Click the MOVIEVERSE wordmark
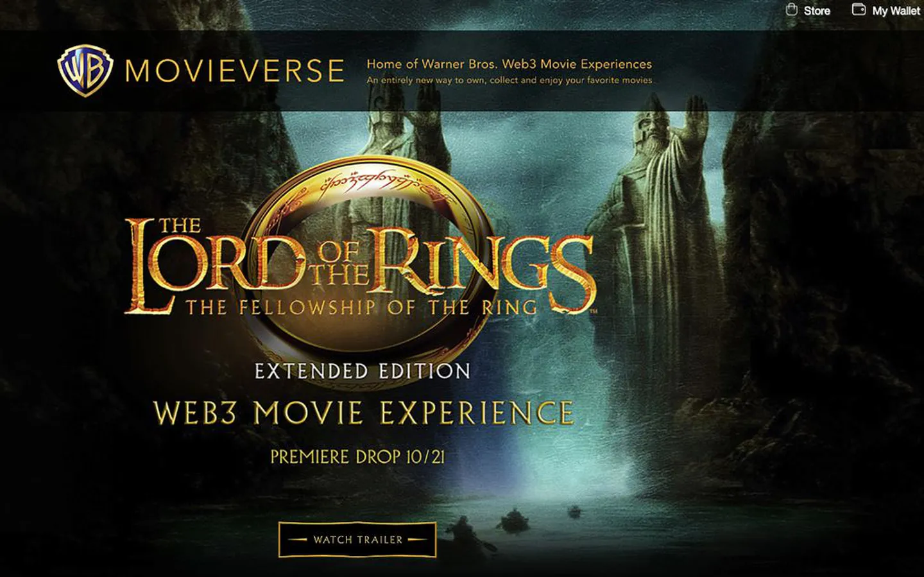Viewport: 924px width, 577px height. tap(235, 71)
